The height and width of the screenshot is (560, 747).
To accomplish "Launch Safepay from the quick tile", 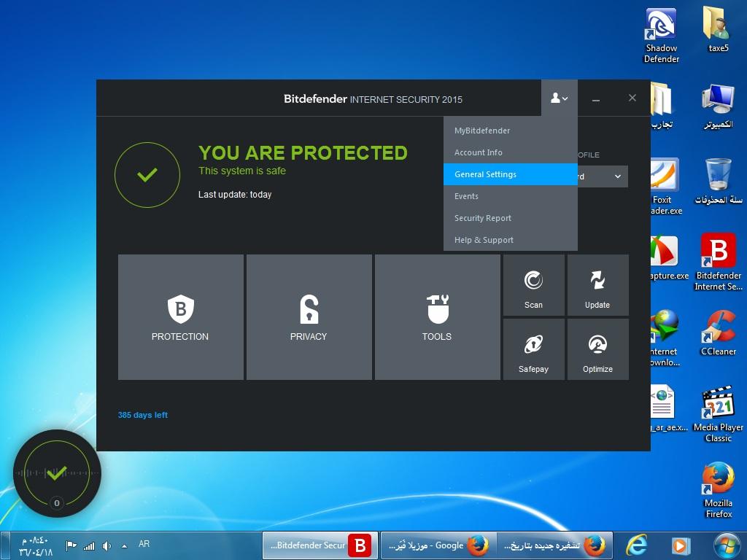I will click(x=533, y=349).
